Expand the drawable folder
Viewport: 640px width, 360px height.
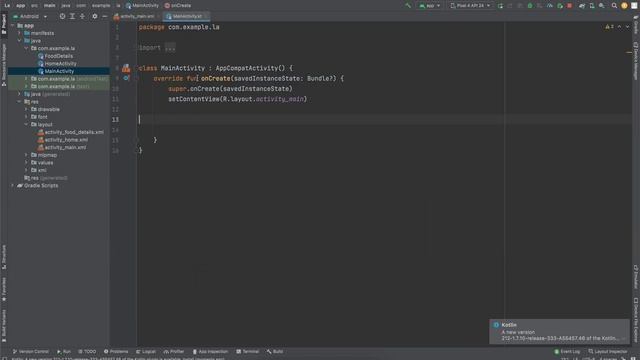[27, 109]
